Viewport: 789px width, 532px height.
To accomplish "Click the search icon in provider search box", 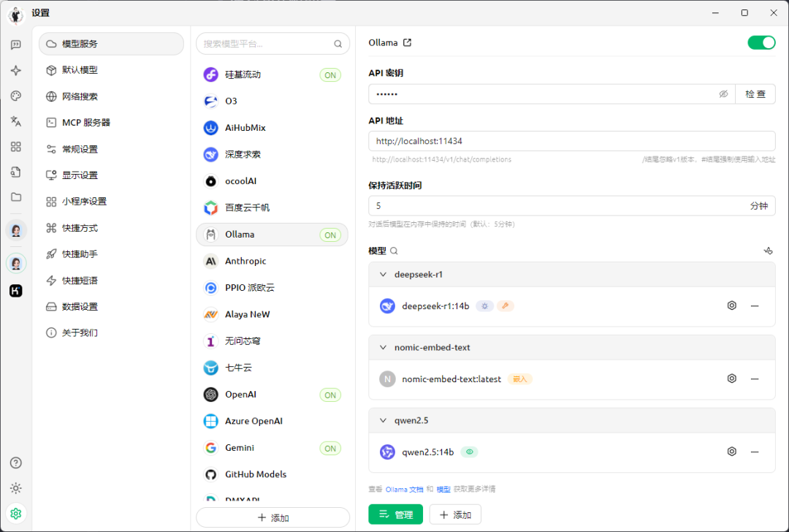I will click(338, 44).
